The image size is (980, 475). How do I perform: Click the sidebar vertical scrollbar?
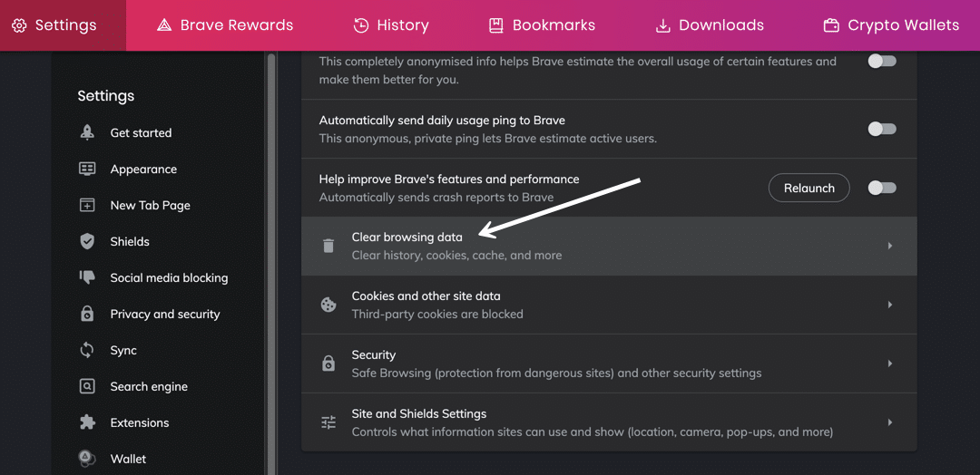270,262
